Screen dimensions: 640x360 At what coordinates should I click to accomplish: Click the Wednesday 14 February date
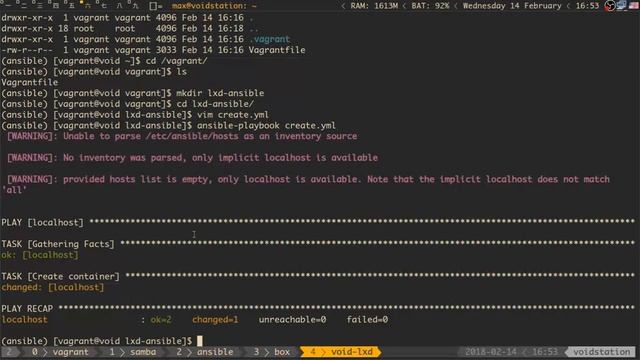512,6
